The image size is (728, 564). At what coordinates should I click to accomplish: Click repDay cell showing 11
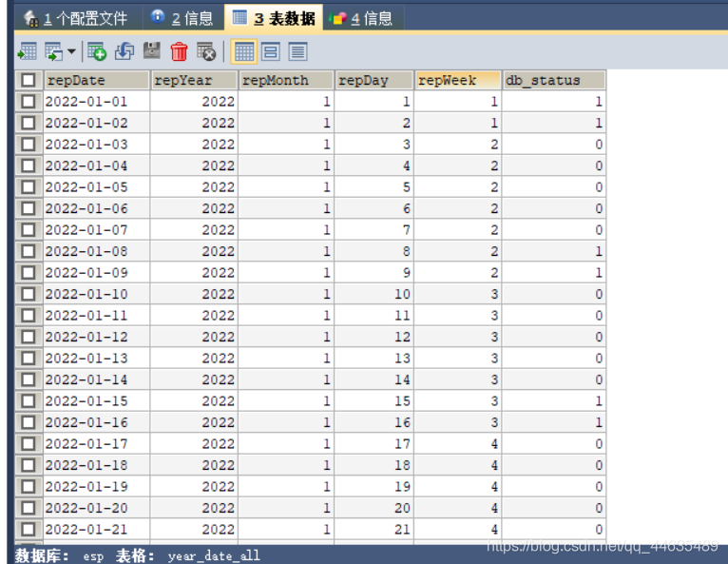pyautogui.click(x=374, y=315)
